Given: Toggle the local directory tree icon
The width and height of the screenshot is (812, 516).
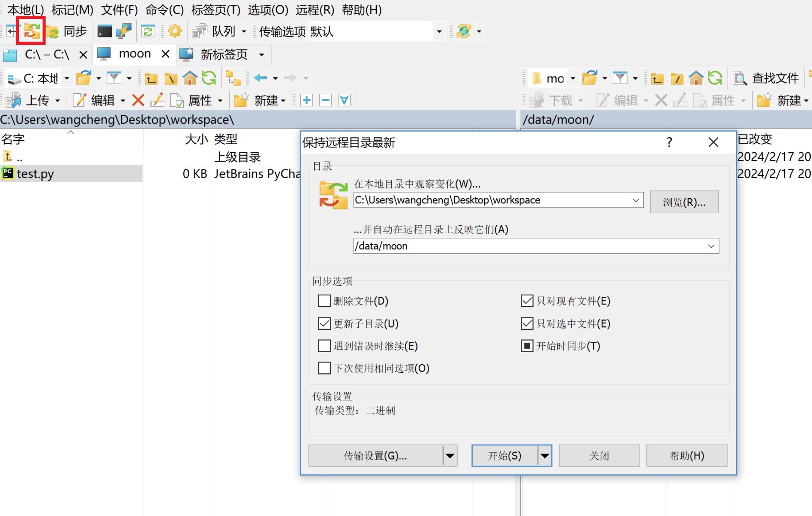Looking at the screenshot, I should click(x=233, y=78).
